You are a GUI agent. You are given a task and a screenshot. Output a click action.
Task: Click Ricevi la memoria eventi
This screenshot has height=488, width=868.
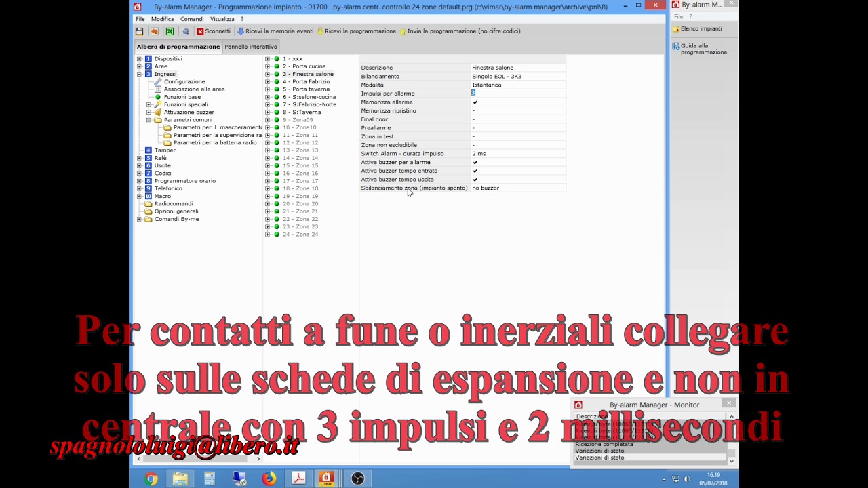point(275,31)
